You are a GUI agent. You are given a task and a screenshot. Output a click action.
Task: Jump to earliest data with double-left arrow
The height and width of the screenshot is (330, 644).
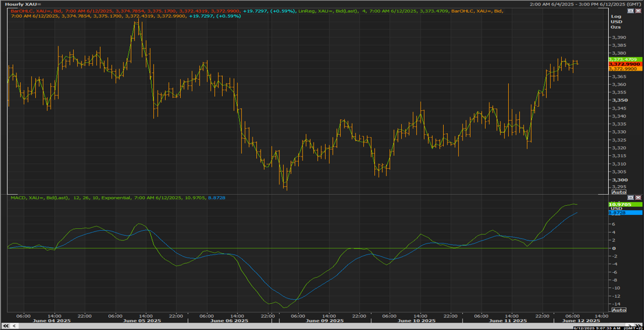(x=6, y=326)
